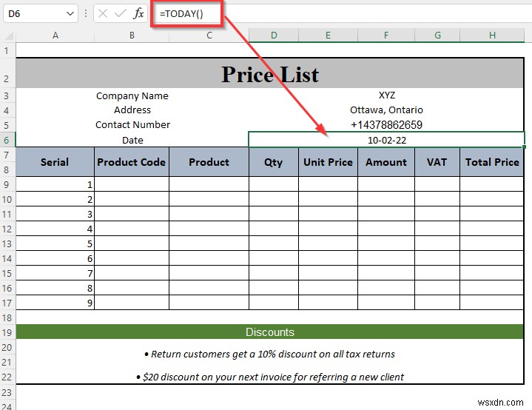Click the Ottawa, Ontario address cell

point(386,110)
